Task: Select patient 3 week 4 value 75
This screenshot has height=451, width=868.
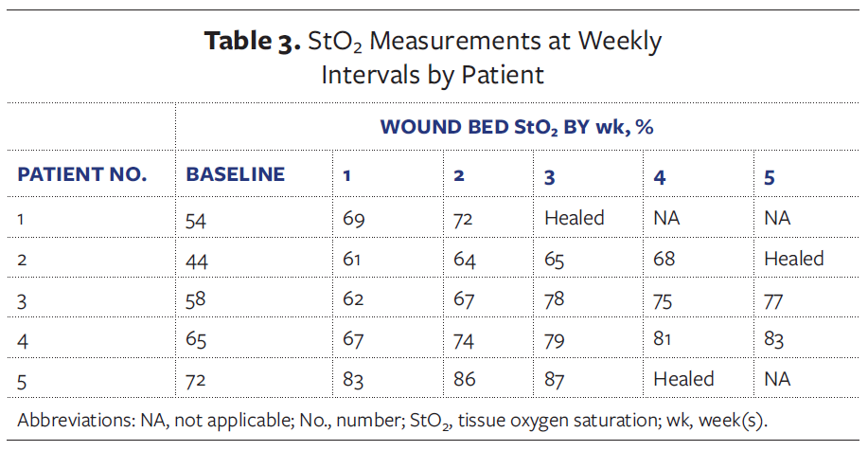Action: (665, 298)
